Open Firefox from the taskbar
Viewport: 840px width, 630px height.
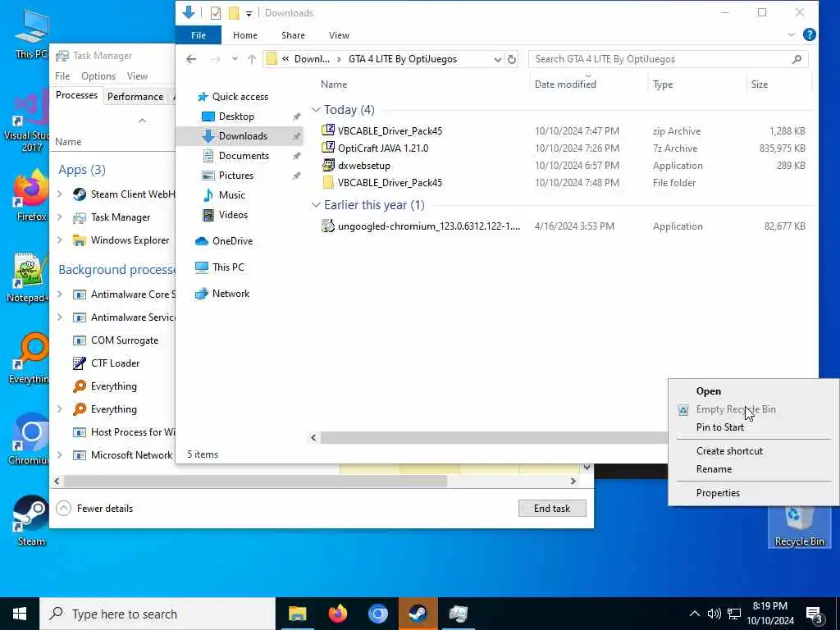click(x=337, y=614)
